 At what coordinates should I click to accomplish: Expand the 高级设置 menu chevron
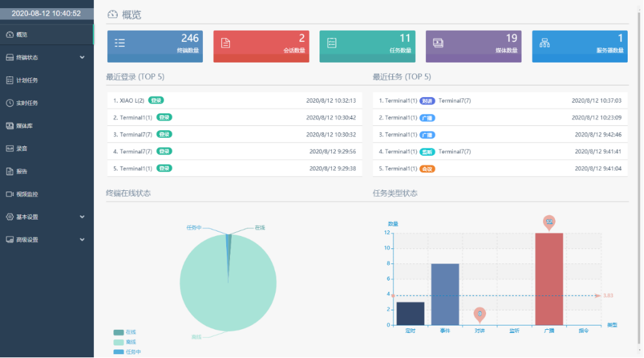[x=82, y=240]
